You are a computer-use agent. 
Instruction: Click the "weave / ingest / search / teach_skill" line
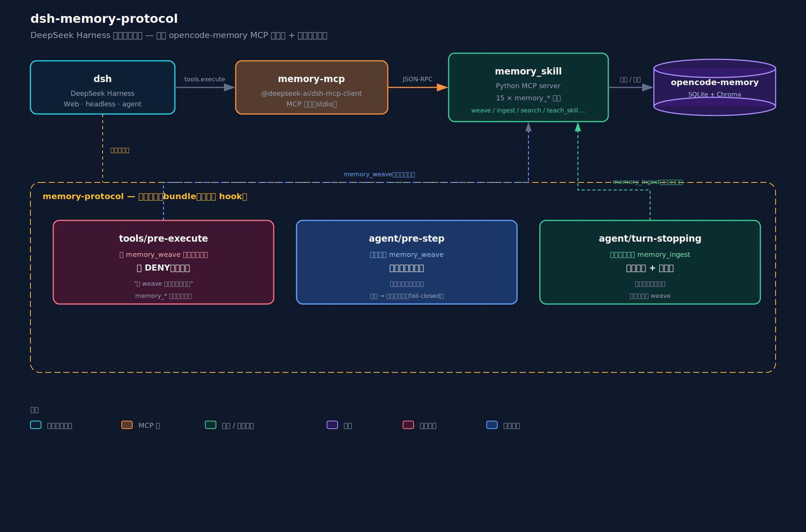528,110
